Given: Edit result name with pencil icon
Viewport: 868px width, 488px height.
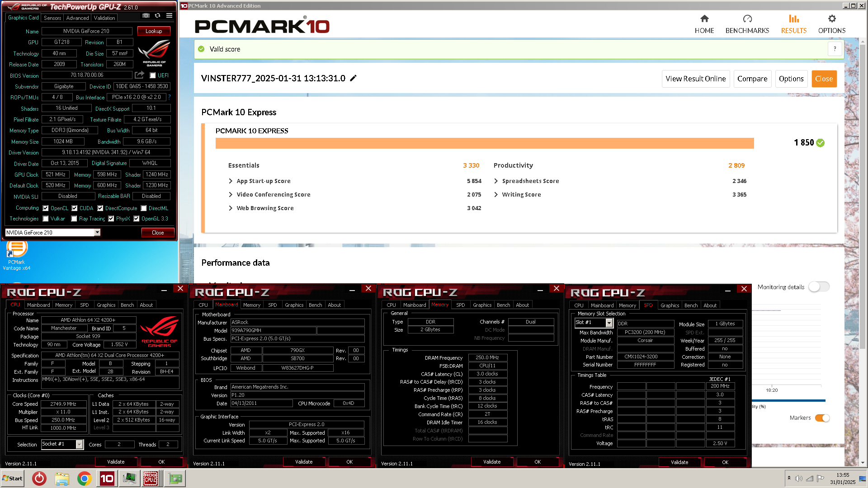Looking at the screenshot, I should (x=354, y=78).
